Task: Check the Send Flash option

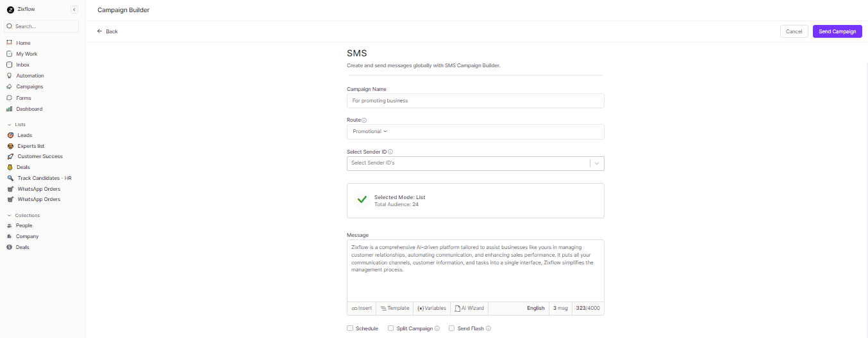Action: click(x=451, y=328)
